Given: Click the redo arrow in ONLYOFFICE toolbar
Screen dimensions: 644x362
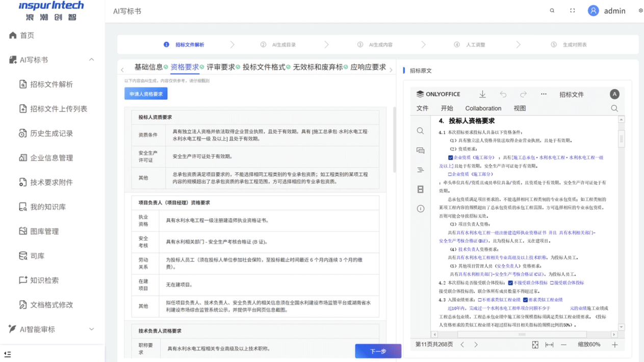Looking at the screenshot, I should [523, 94].
